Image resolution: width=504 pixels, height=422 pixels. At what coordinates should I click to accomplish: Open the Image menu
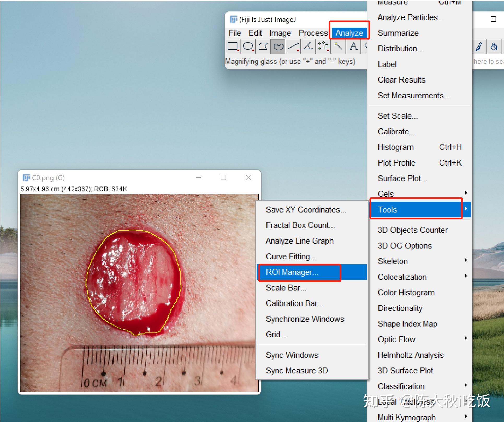point(280,33)
